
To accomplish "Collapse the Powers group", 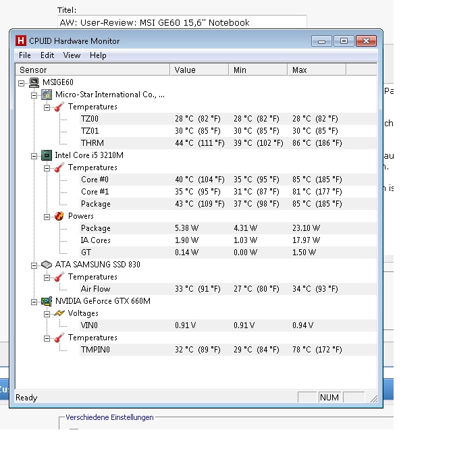I will click(47, 217).
